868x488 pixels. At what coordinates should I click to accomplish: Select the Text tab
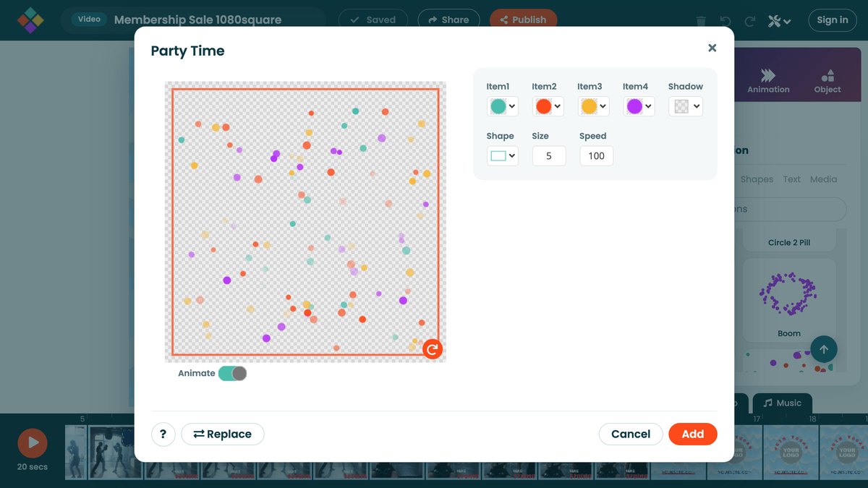(791, 179)
